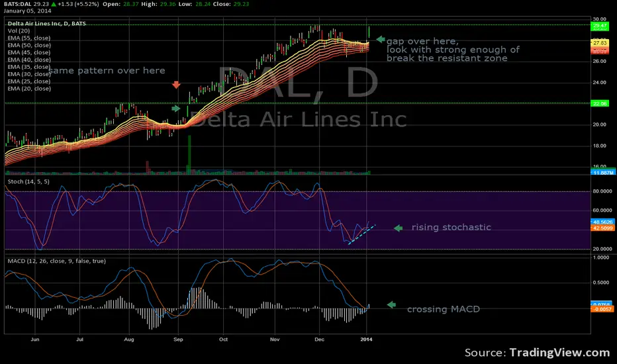Click the 24.00 price axis tick

tap(600, 83)
